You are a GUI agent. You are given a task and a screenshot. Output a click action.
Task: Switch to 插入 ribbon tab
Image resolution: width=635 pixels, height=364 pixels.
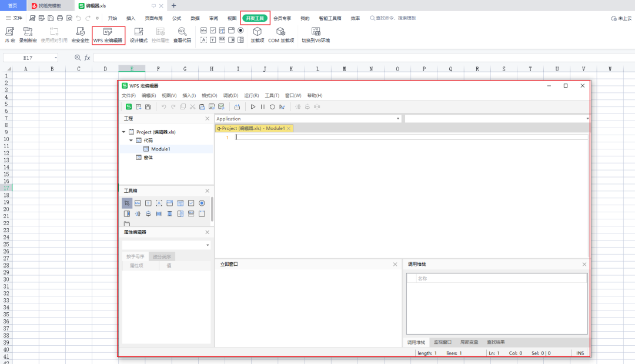pyautogui.click(x=131, y=18)
